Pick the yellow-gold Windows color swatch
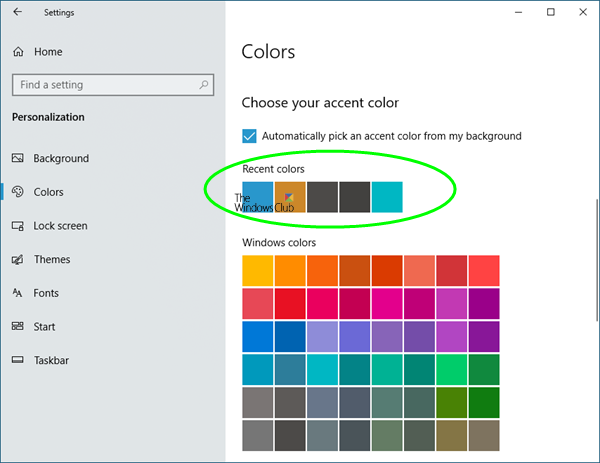 (x=258, y=271)
